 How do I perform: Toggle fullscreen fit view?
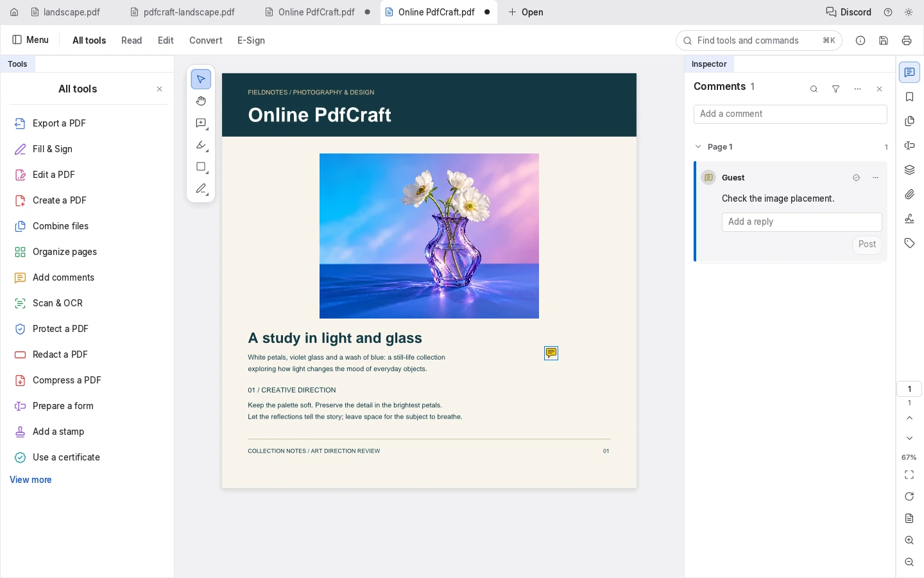[x=909, y=475]
